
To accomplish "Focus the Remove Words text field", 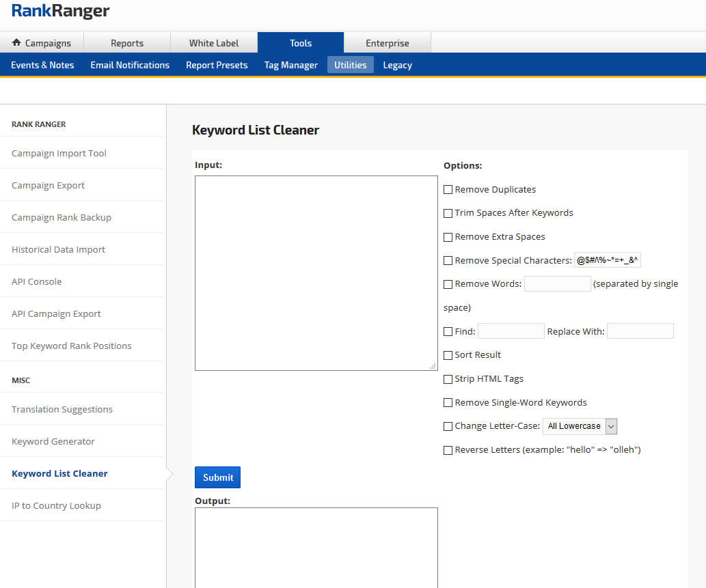I will pos(557,284).
